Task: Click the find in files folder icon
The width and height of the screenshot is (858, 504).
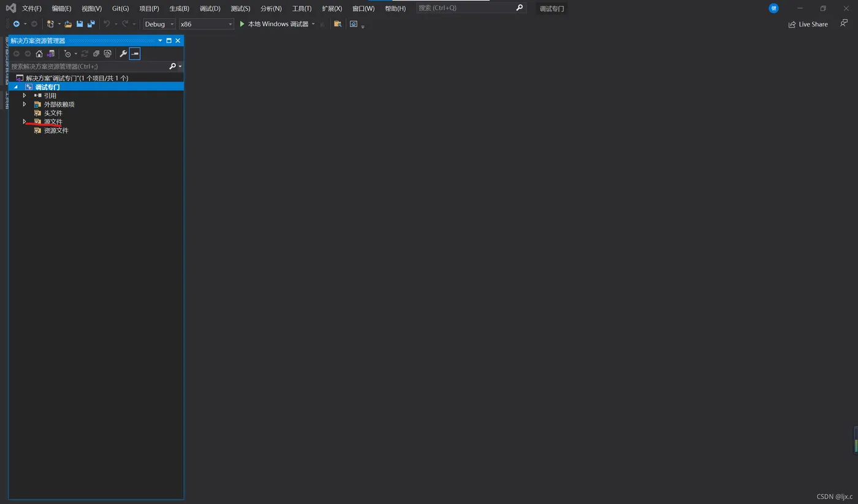Action: pos(338,24)
